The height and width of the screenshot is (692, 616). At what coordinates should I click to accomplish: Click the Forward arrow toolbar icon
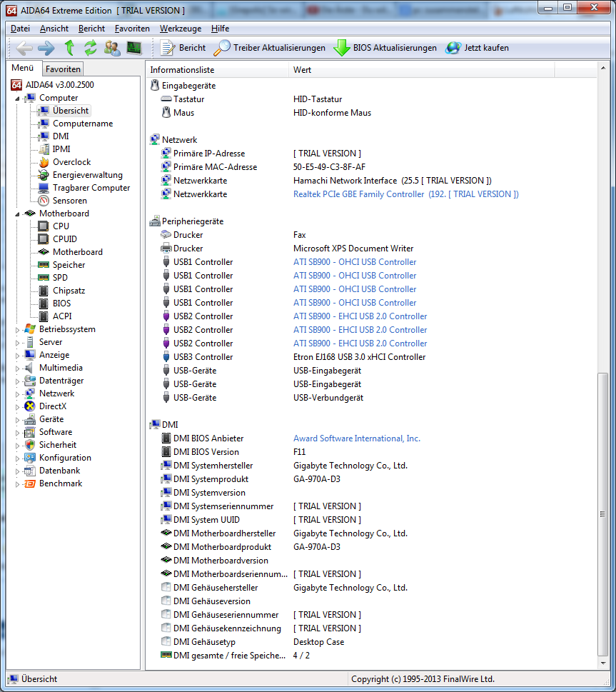(46, 48)
